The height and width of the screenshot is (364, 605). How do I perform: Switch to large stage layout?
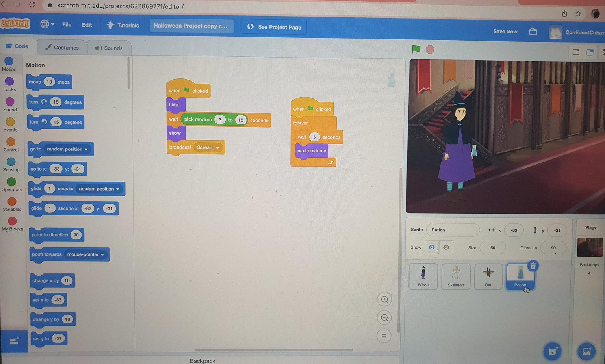tap(590, 52)
